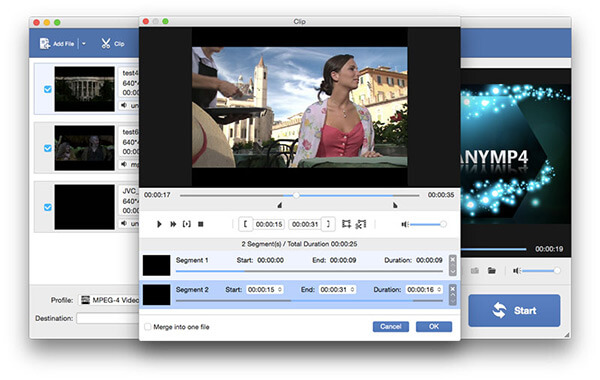Select the White House video thumbnail

tap(85, 89)
